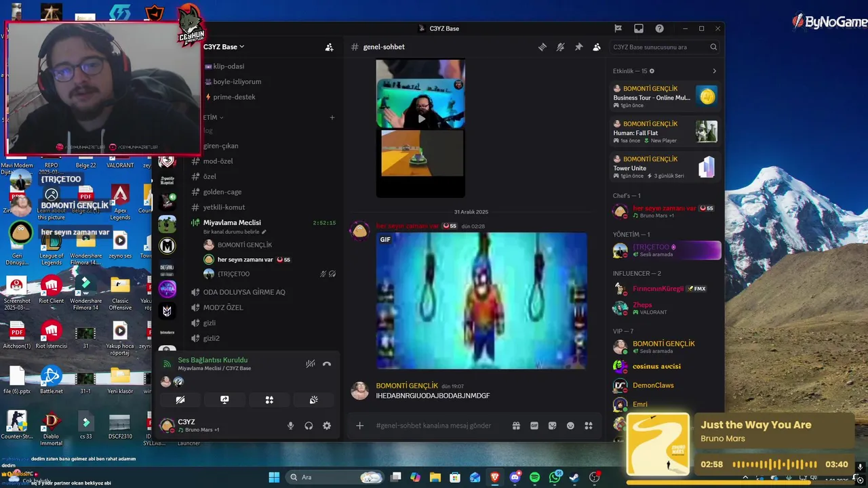Open Human: Fall Flat activity card
This screenshot has width=868, height=488.
tap(665, 131)
